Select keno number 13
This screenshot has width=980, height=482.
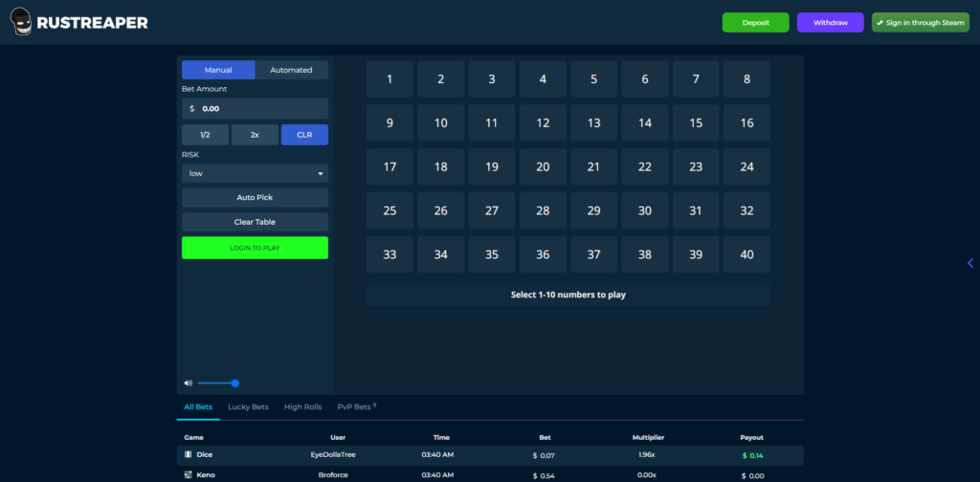point(593,123)
